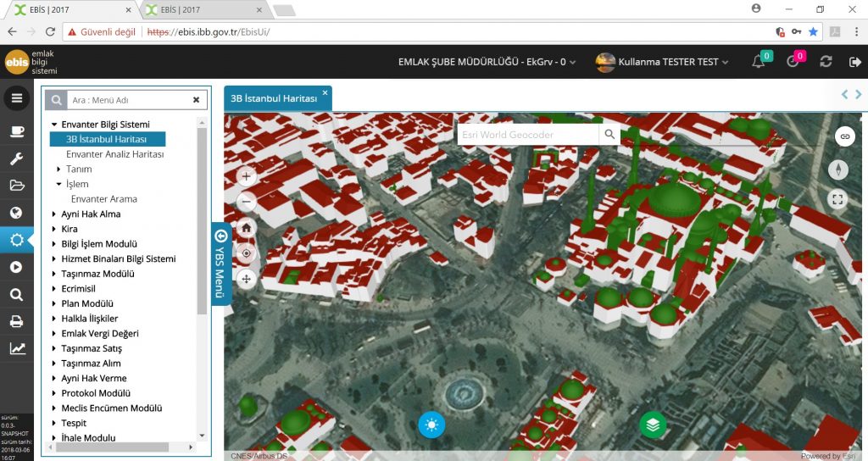
Task: Click the Esri World Geocoder input
Action: point(528,135)
